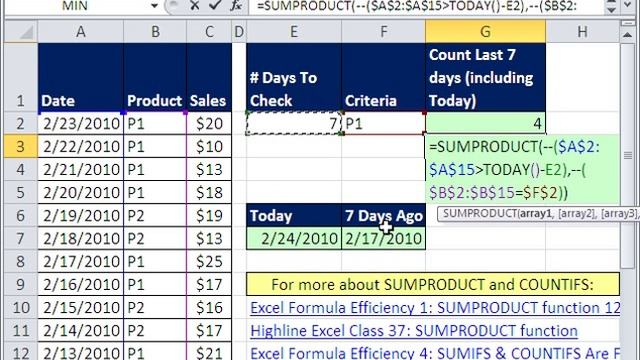
Task: Click the Count Last 7 days header
Action: (x=485, y=77)
